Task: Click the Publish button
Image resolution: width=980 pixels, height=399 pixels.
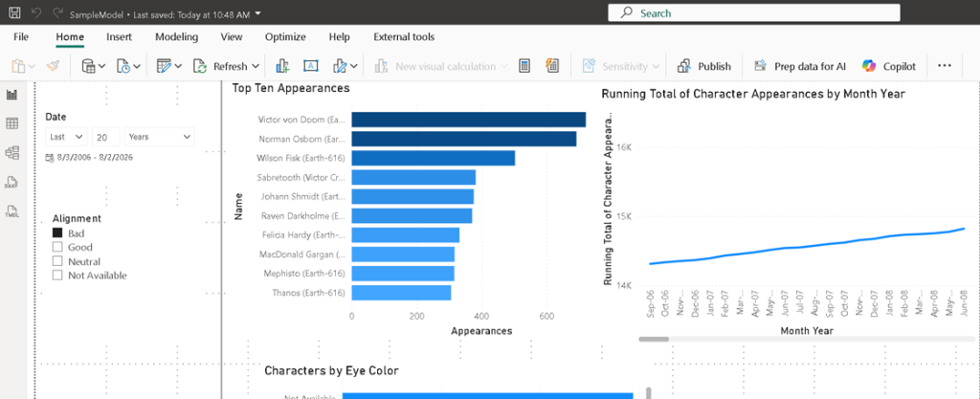Action: point(703,66)
